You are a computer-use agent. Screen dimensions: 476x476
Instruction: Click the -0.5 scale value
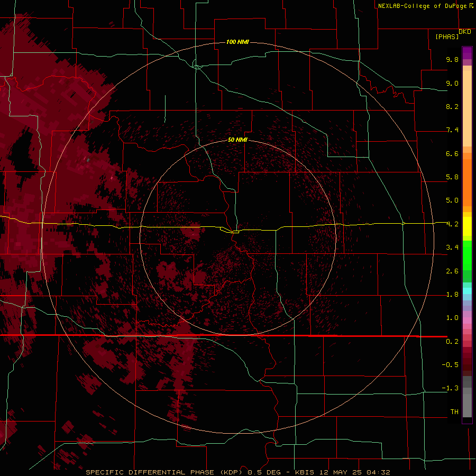[450, 365]
